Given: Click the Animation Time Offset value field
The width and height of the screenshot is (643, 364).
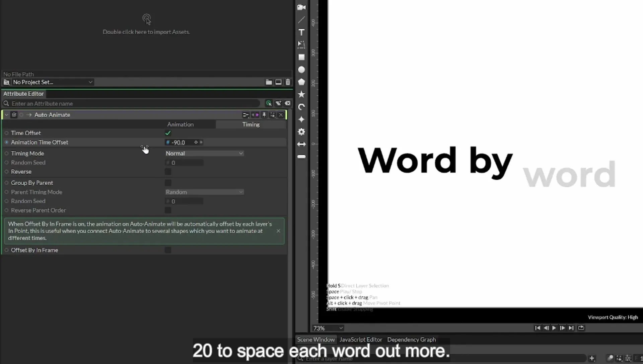Looking at the screenshot, I should tap(183, 142).
